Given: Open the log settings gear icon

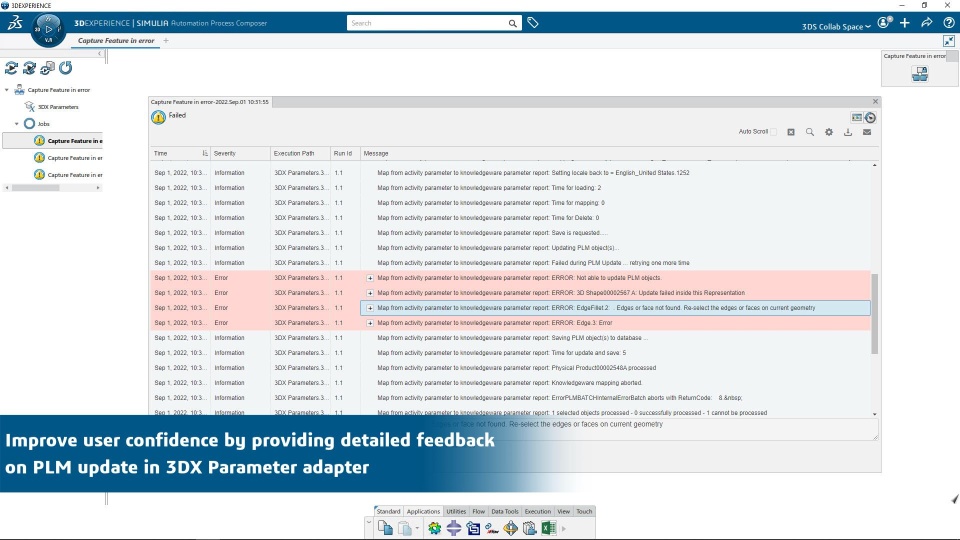Looking at the screenshot, I should coord(829,132).
